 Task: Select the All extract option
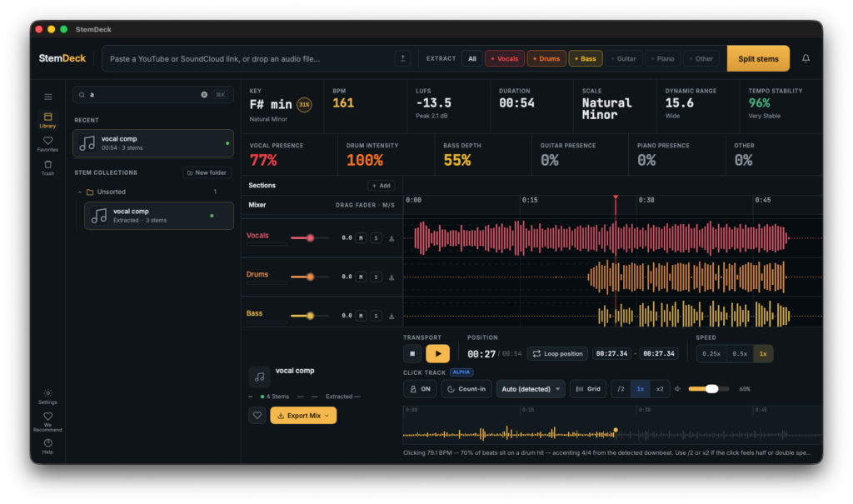[x=471, y=58]
